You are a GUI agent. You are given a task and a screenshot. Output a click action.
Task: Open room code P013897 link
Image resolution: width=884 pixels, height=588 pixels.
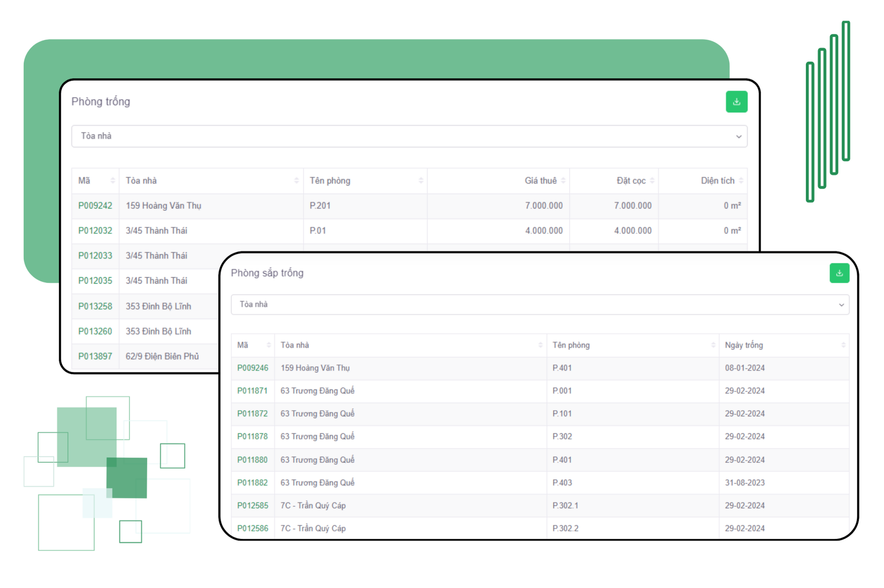coord(95,356)
